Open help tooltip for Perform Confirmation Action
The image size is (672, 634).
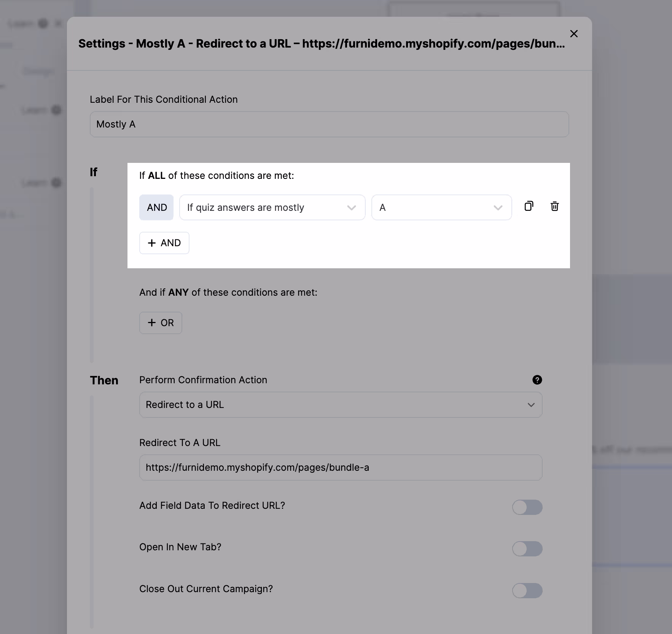[537, 380]
